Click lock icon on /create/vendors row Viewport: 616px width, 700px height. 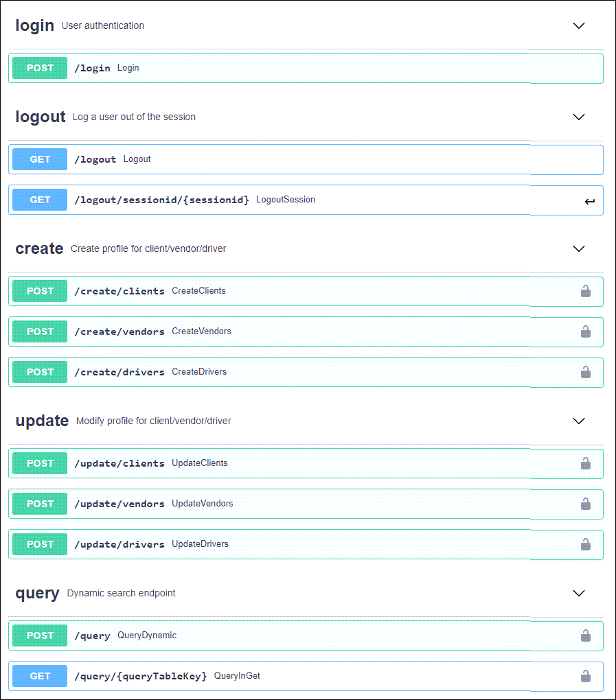coord(586,331)
